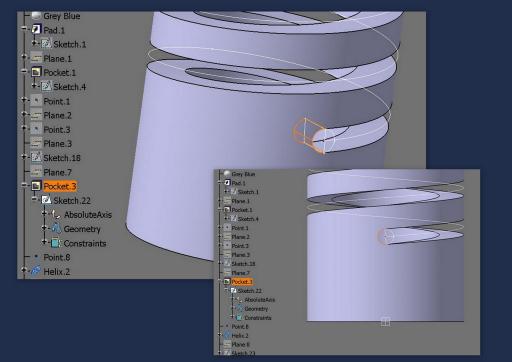Collapse the Sketch.22 node in the large tree
Screen dimensions: 512x362
pyautogui.click(x=34, y=199)
